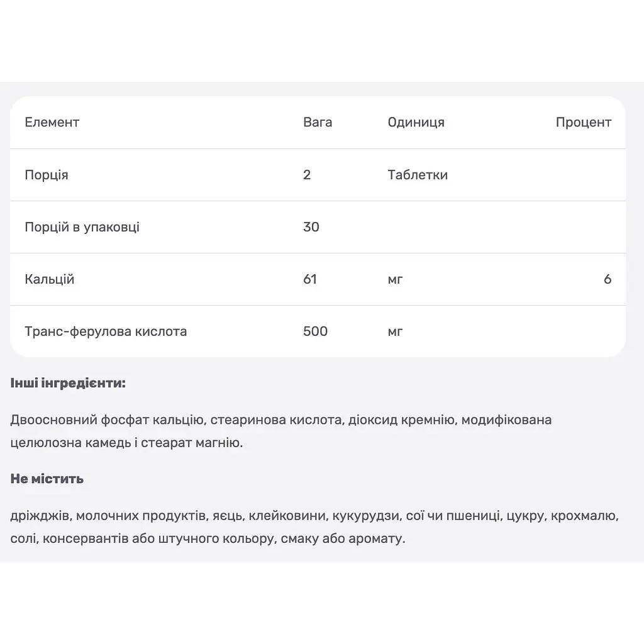Screen dimensions: 644x644
Task: Select the Кальцій row label
Action: click(49, 279)
